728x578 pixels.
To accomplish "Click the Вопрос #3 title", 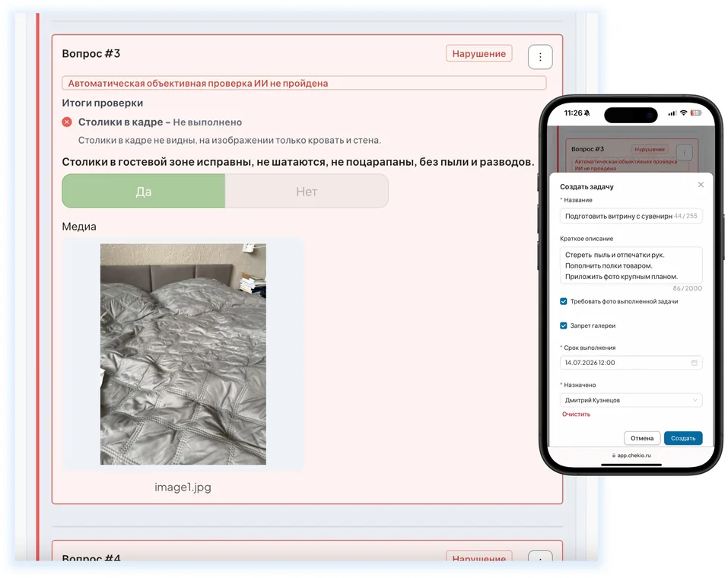I will [91, 53].
